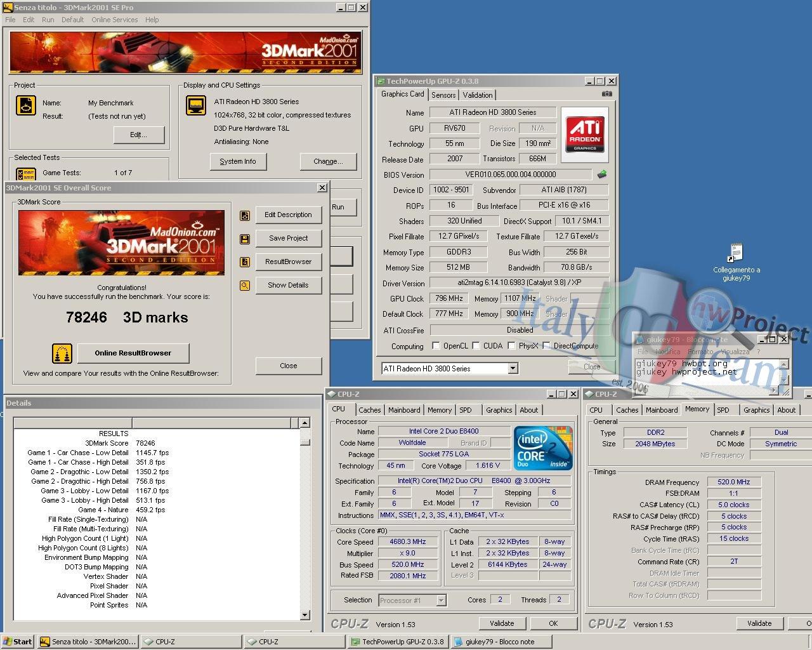Screen dimensions: 812x650
Task: Open the Graphics tab in right CPU-Z window
Action: (x=757, y=410)
